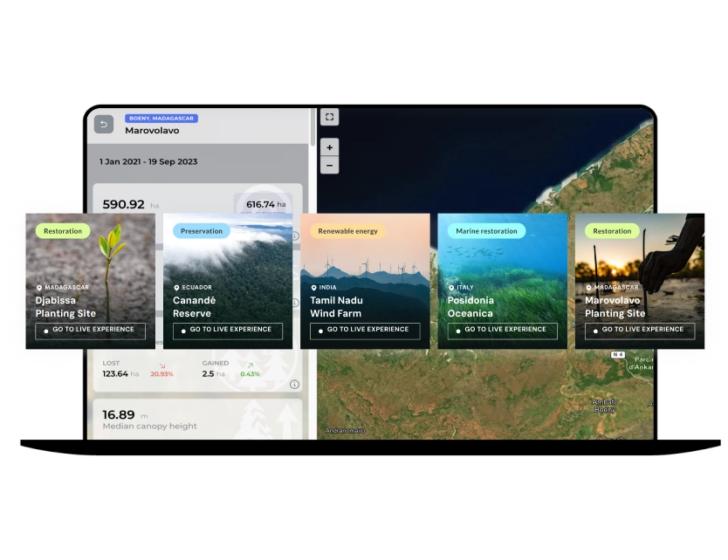Go to Tamil Nadu Wind Farm live experience
The height and width of the screenshot is (560, 728).
click(365, 331)
